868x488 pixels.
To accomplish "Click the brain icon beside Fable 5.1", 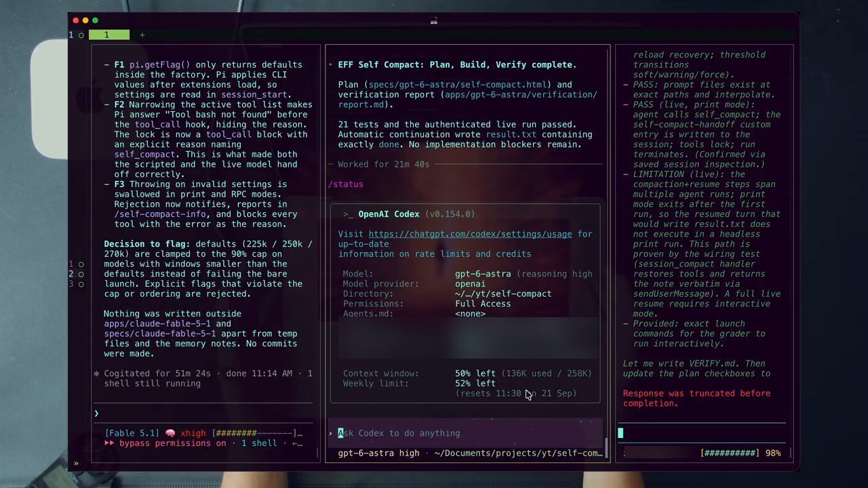I will (170, 433).
